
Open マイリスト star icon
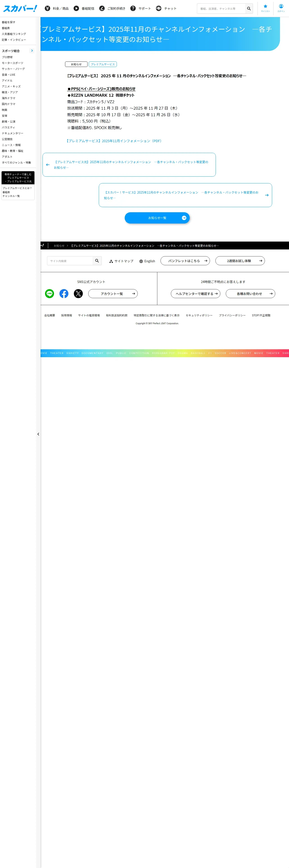(x=265, y=6)
